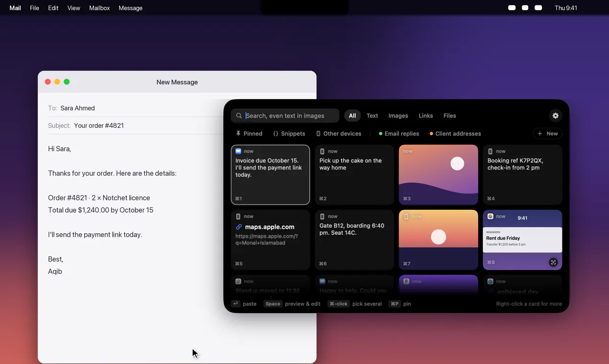Click "Total due $1,240.00" line in email
The height and width of the screenshot is (364, 609).
point(101,210)
